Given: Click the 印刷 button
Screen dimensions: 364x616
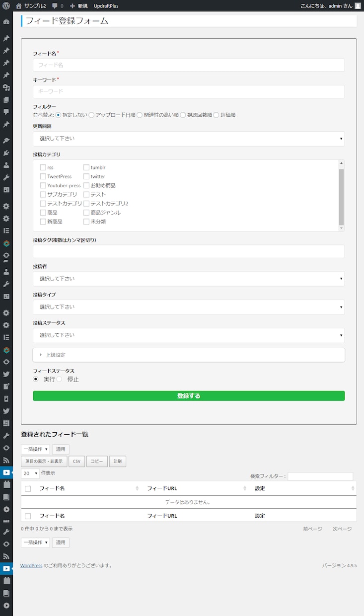Looking at the screenshot, I should coord(117,462).
